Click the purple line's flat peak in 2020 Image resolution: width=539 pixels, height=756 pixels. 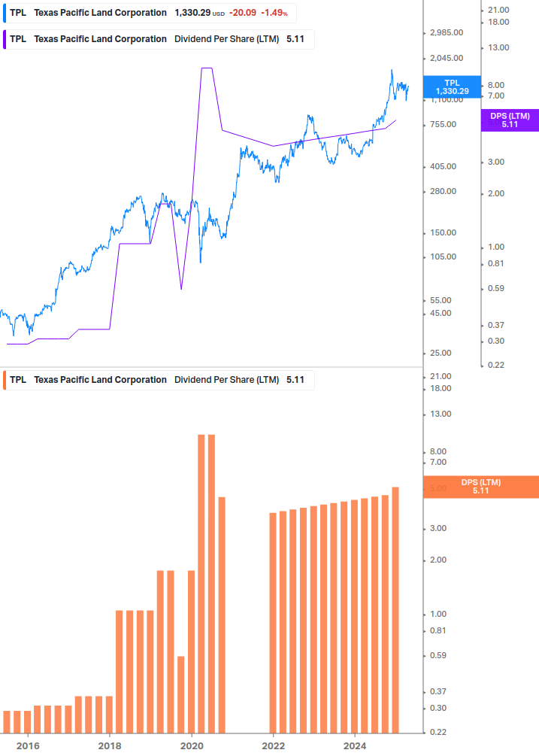[207, 68]
